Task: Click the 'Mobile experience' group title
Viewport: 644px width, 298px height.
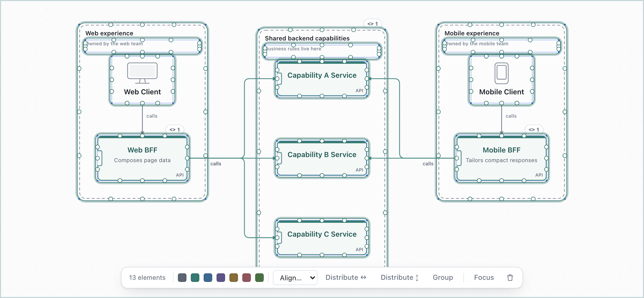Action: pyautogui.click(x=472, y=33)
